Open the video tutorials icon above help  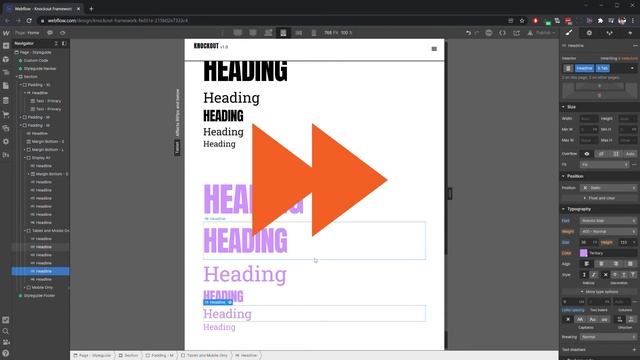(6, 342)
